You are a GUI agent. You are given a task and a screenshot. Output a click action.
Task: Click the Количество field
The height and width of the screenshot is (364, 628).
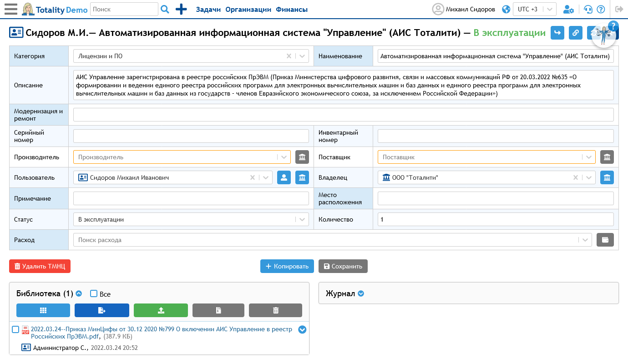coord(496,219)
